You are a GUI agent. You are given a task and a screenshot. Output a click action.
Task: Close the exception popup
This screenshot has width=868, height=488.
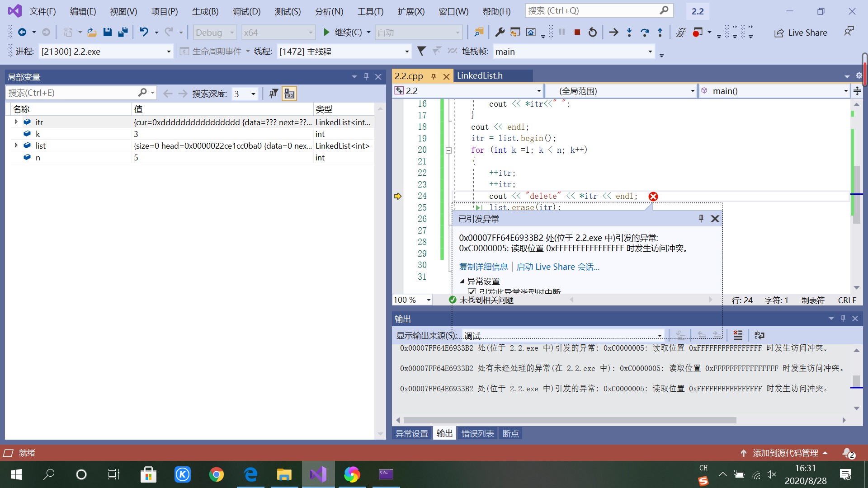(715, 219)
